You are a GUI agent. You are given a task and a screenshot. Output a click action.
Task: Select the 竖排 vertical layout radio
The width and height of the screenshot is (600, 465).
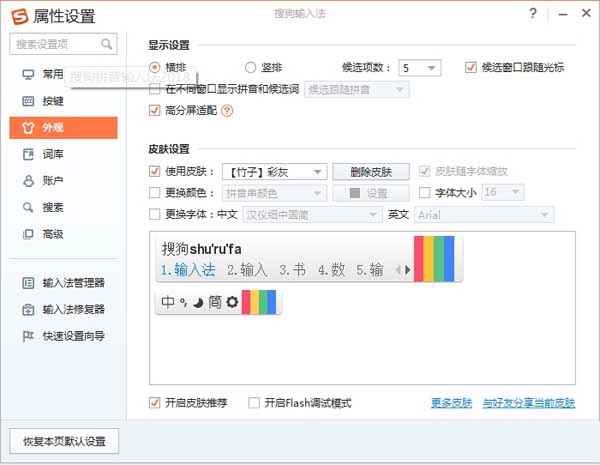pos(250,68)
